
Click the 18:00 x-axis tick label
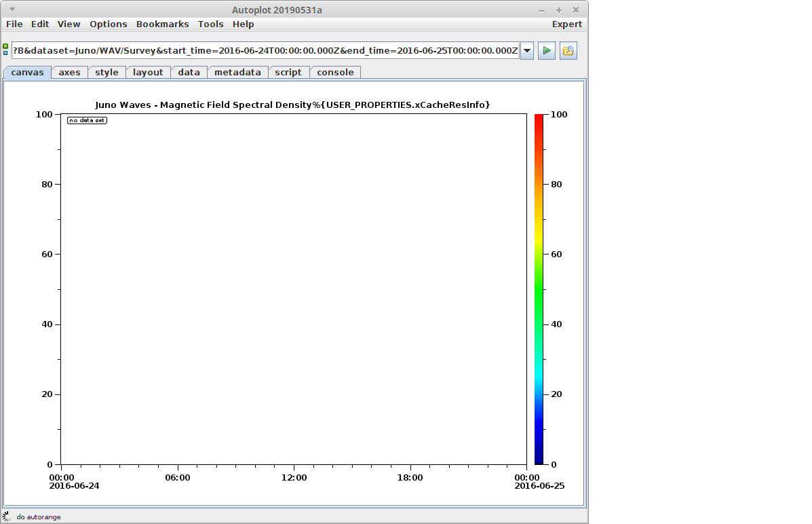[410, 478]
